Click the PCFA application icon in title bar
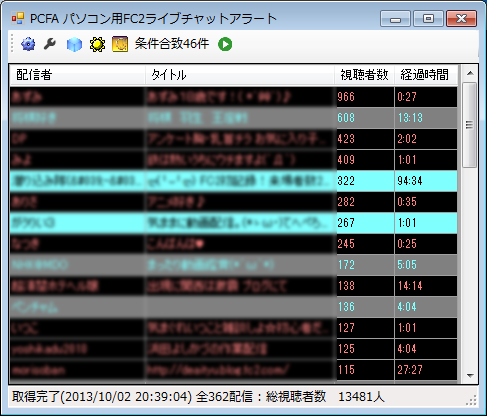The image size is (487, 416). click(x=18, y=18)
